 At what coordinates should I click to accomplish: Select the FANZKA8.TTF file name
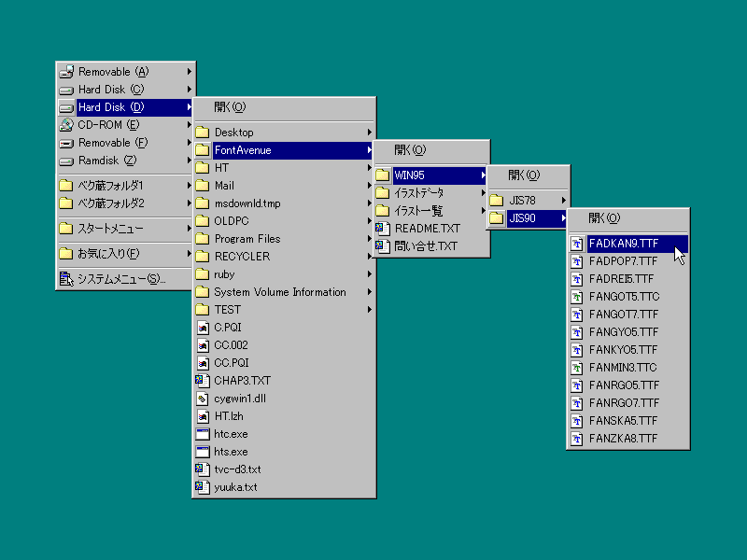(x=623, y=439)
